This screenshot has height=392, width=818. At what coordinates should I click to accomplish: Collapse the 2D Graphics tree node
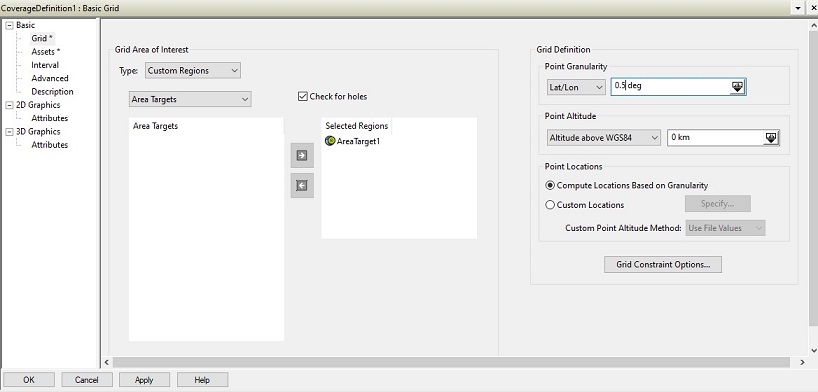point(9,105)
